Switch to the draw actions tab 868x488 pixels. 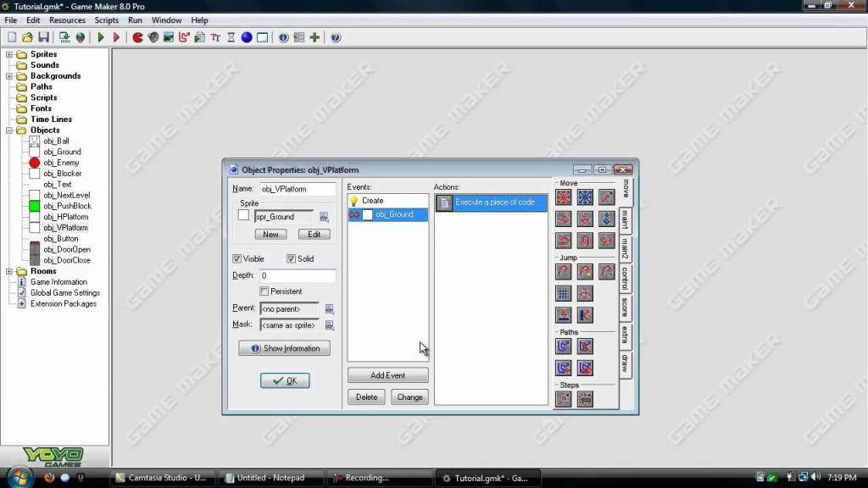(625, 363)
